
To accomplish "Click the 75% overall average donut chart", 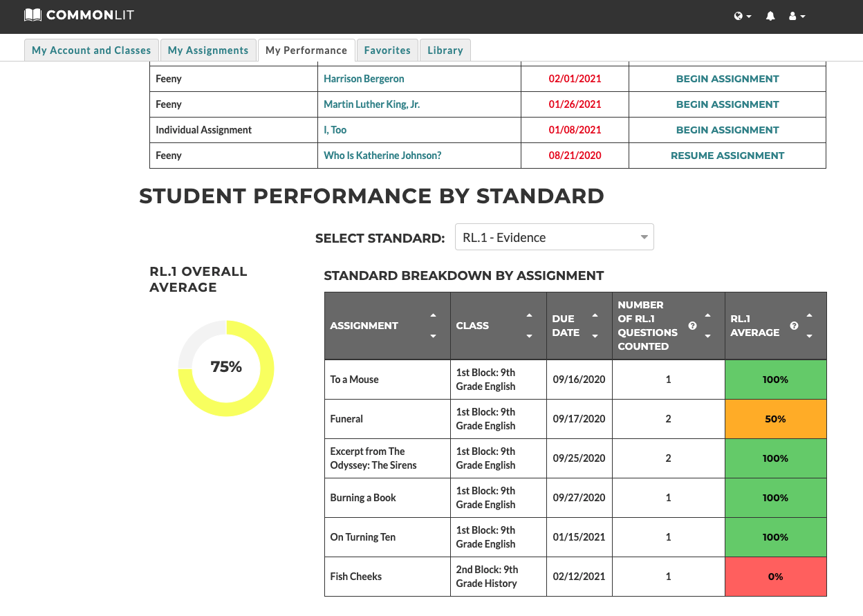I will 225,367.
